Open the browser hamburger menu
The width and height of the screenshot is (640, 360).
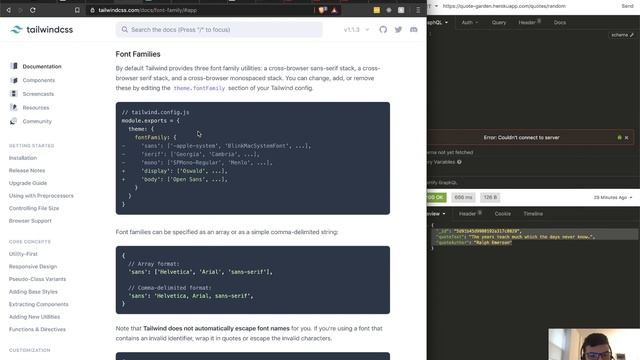[418, 10]
